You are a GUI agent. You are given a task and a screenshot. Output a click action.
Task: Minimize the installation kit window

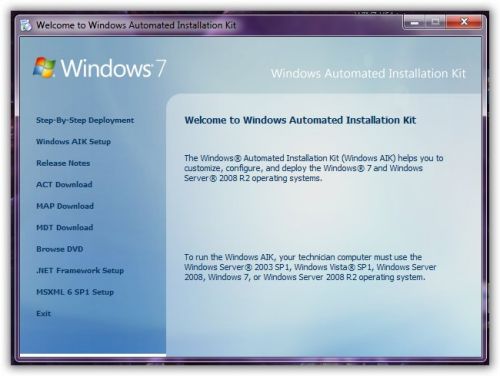(414, 22)
